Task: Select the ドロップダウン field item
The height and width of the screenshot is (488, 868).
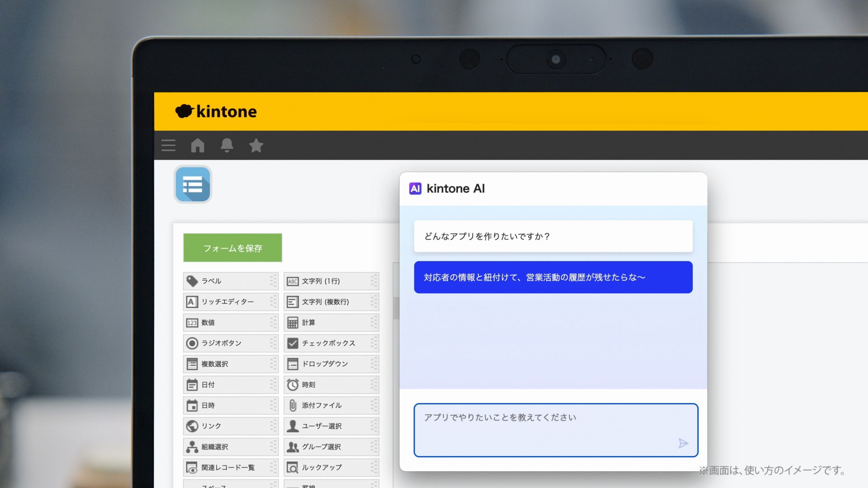Action: point(331,364)
